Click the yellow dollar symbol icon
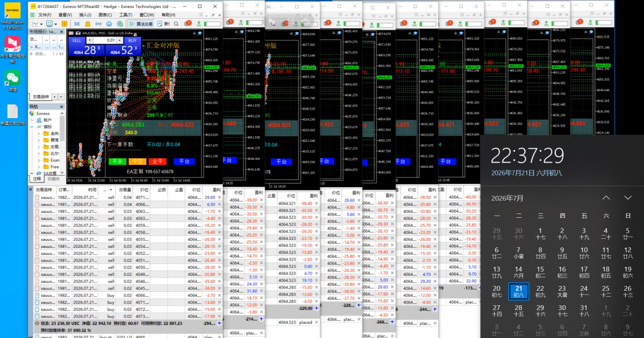This screenshot has height=338, width=644. [64, 24]
